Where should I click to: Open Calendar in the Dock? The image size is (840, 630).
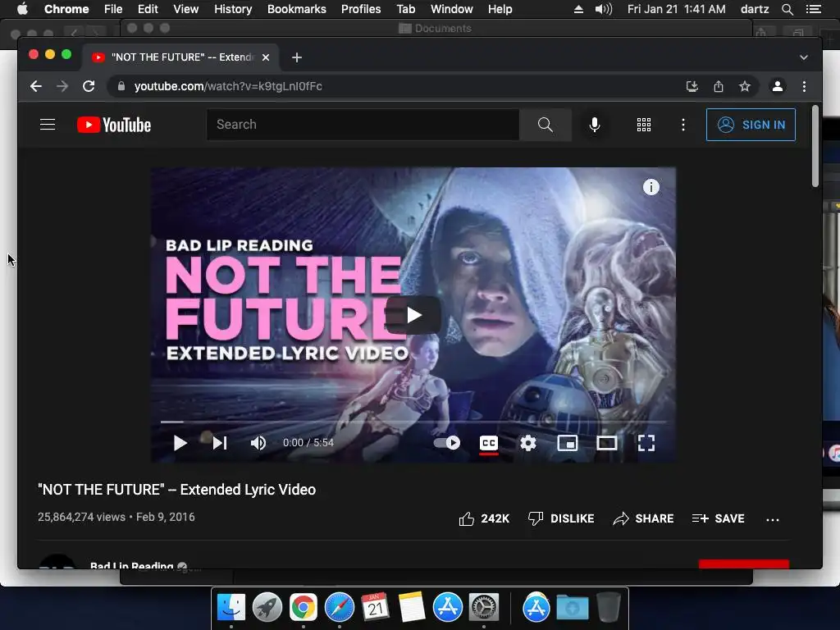375,608
